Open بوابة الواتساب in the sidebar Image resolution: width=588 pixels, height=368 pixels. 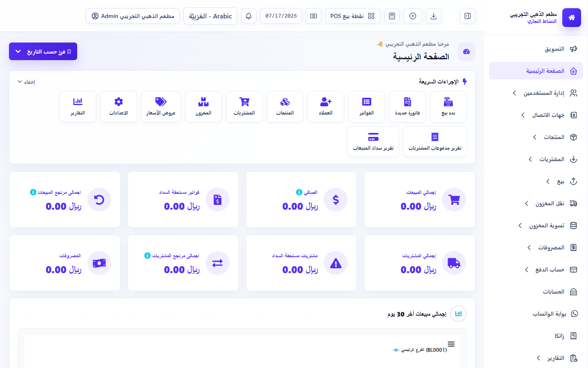tap(536, 314)
